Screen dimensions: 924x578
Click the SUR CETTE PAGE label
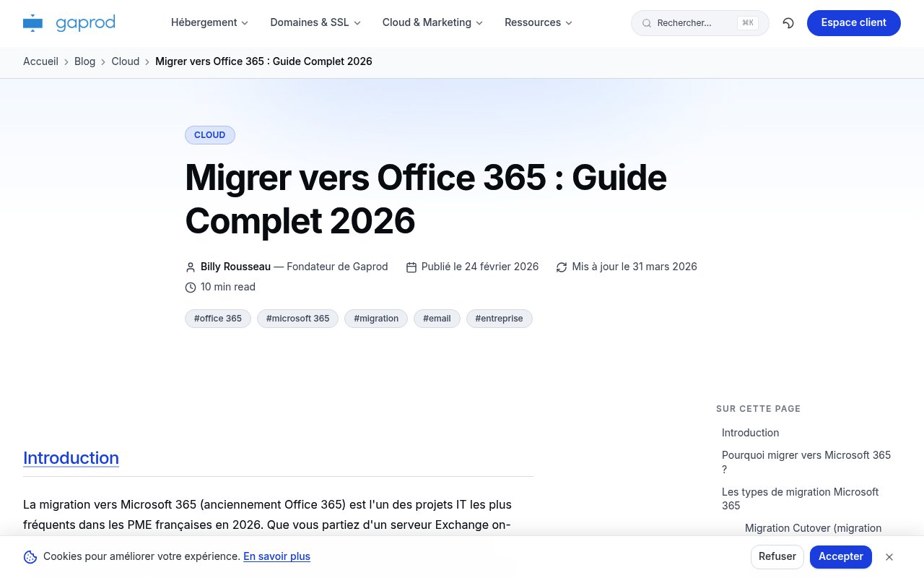tap(758, 409)
